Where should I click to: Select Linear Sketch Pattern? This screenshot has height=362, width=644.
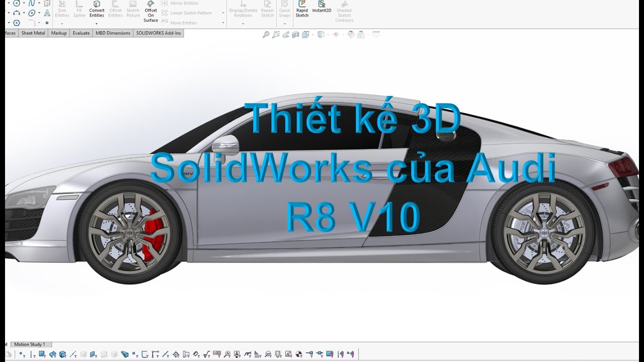pyautogui.click(x=186, y=13)
